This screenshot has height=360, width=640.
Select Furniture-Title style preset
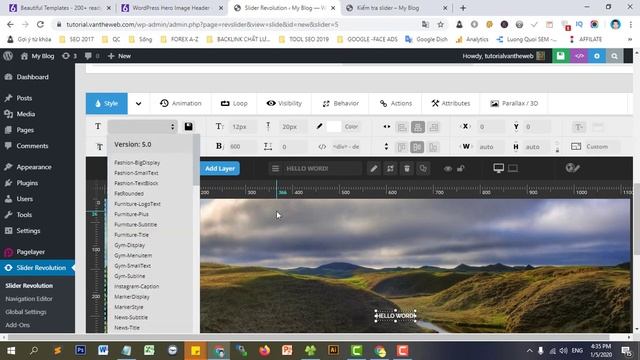pyautogui.click(x=131, y=235)
